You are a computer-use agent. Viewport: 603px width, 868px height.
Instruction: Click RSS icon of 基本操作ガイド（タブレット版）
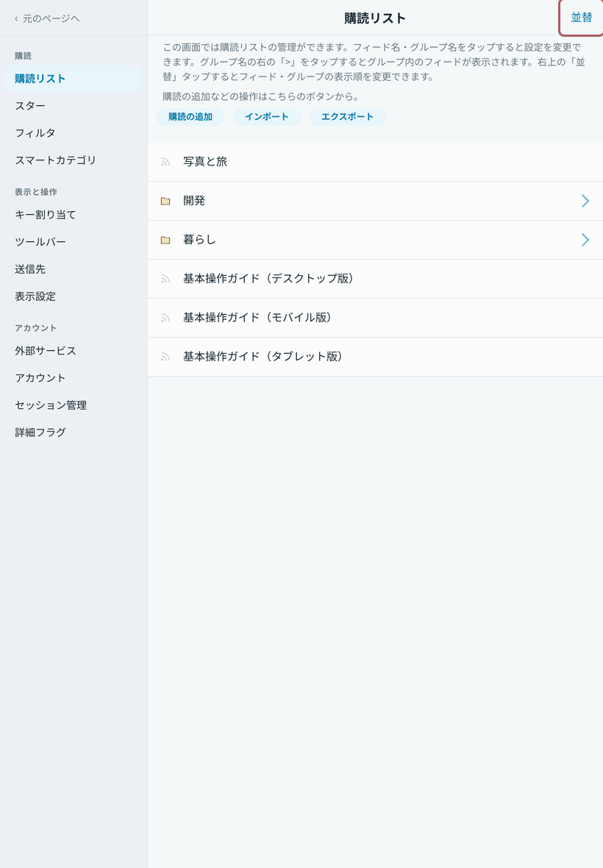pyautogui.click(x=165, y=357)
